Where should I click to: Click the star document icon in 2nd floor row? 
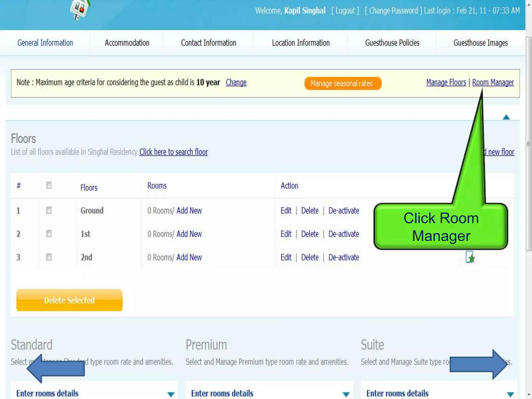(470, 257)
